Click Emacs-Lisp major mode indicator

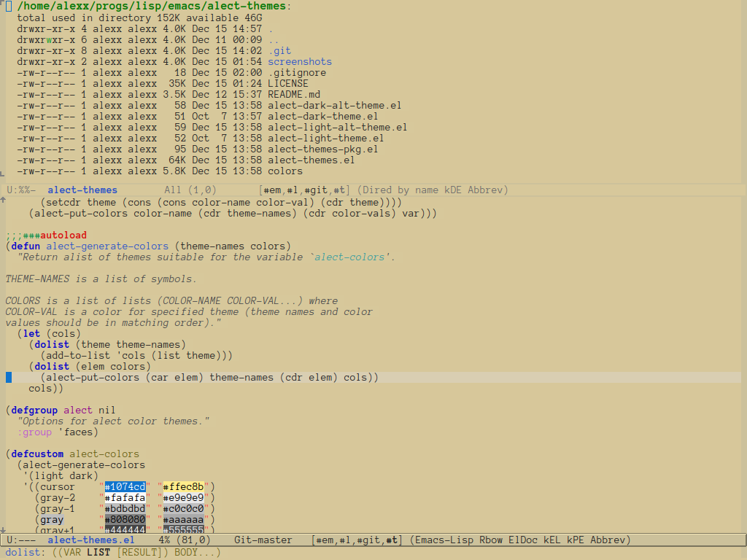(x=444, y=540)
